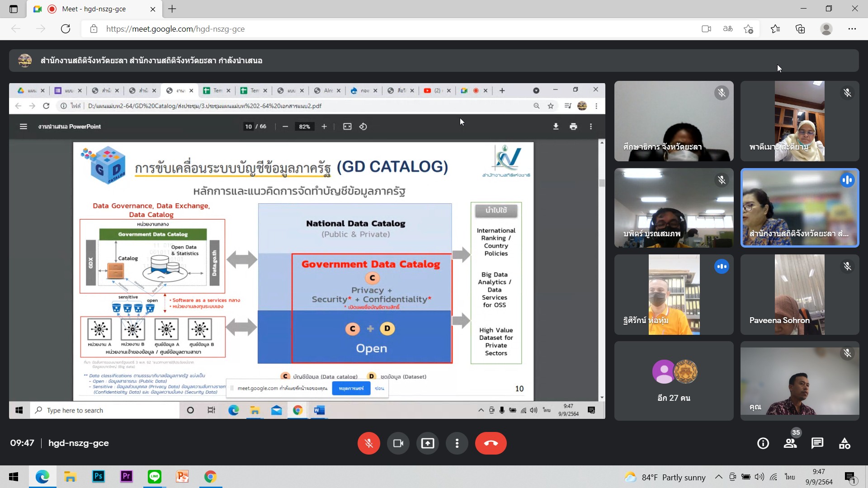Open LINE app from the taskbar

154,477
